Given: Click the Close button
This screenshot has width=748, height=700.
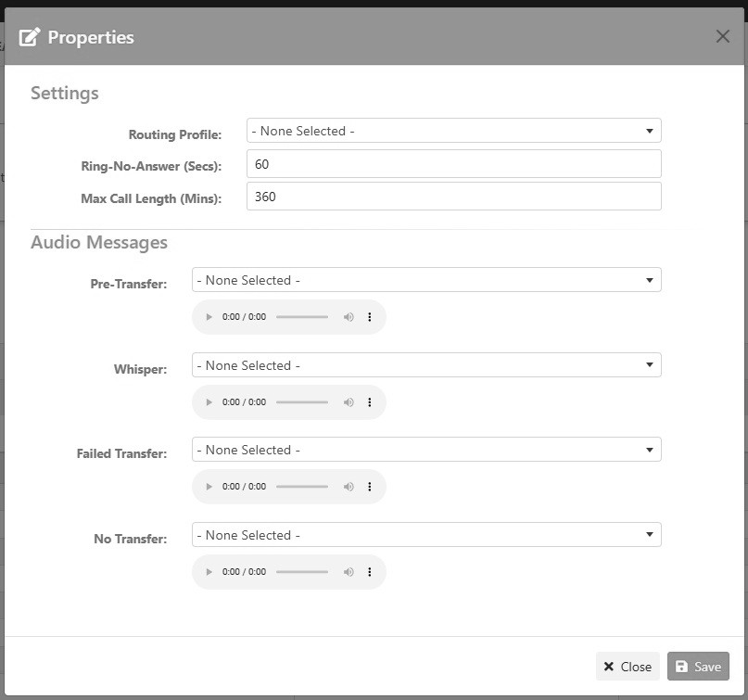Looking at the screenshot, I should pos(627,666).
